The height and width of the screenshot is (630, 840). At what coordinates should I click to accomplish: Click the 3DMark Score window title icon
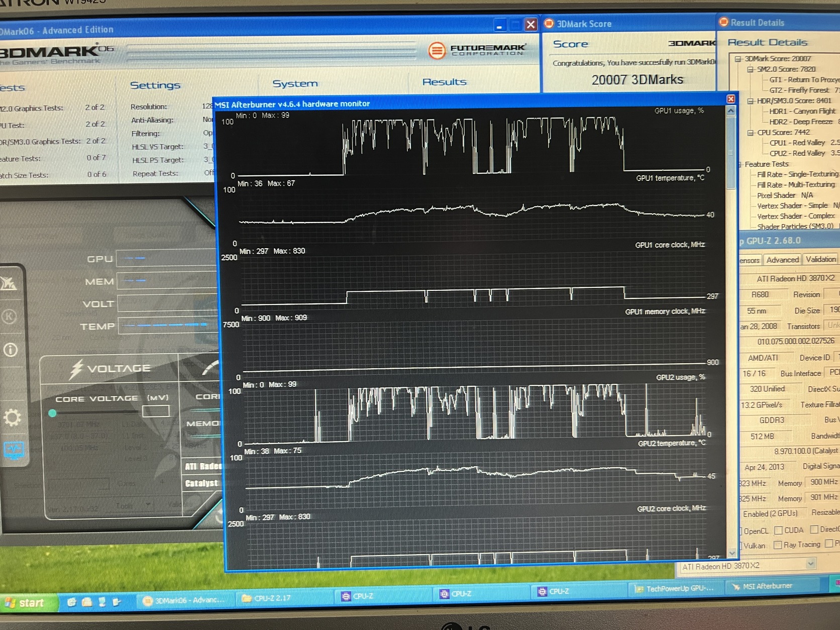click(x=549, y=24)
